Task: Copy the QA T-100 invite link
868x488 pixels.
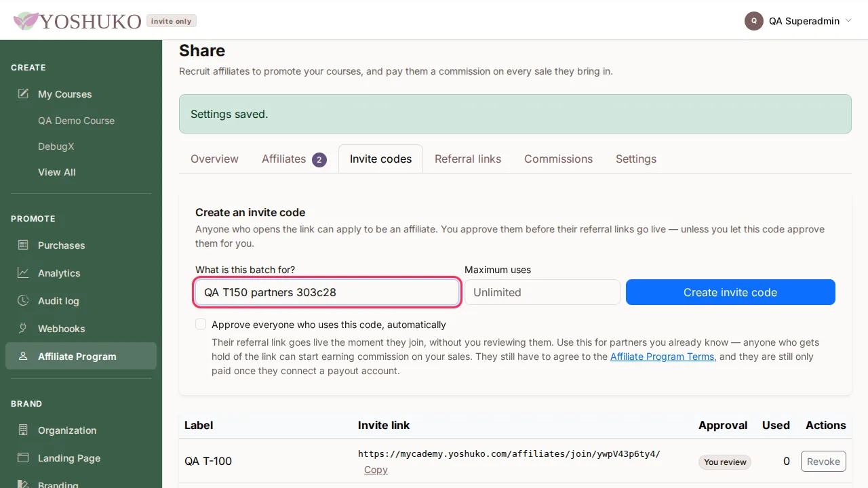Action: click(x=376, y=470)
